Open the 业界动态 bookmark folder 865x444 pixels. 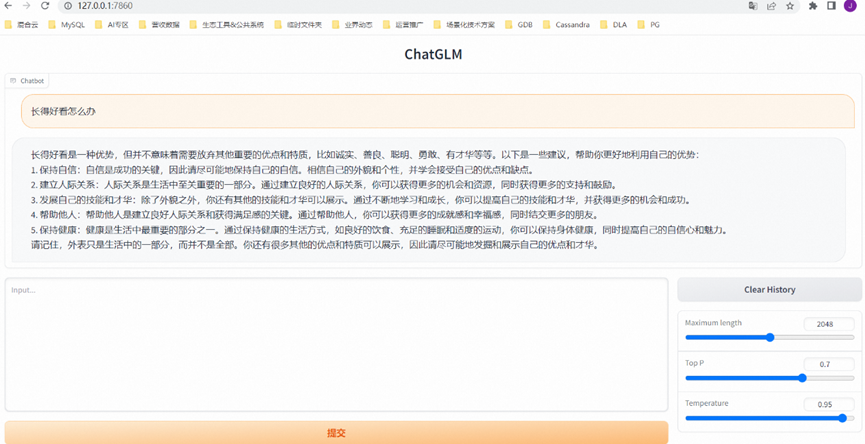352,25
